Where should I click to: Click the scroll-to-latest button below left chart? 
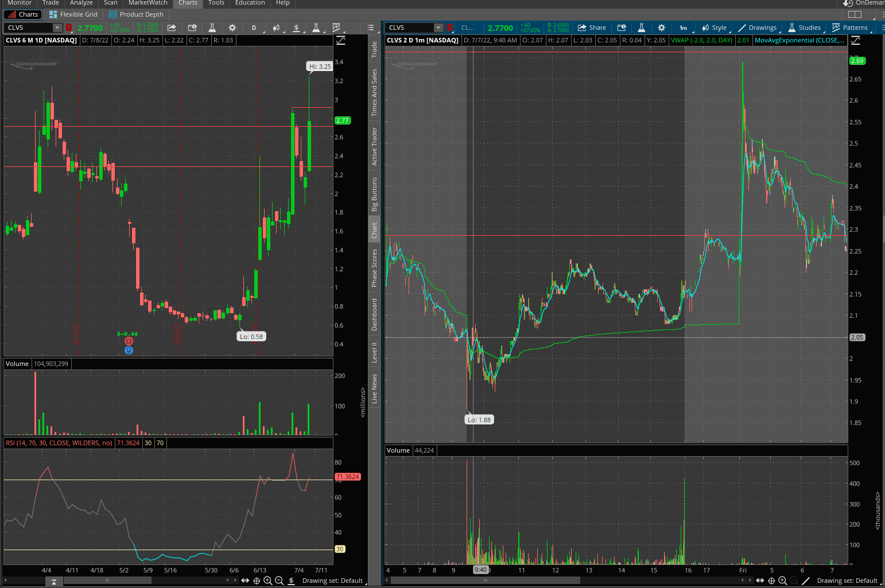(54, 581)
